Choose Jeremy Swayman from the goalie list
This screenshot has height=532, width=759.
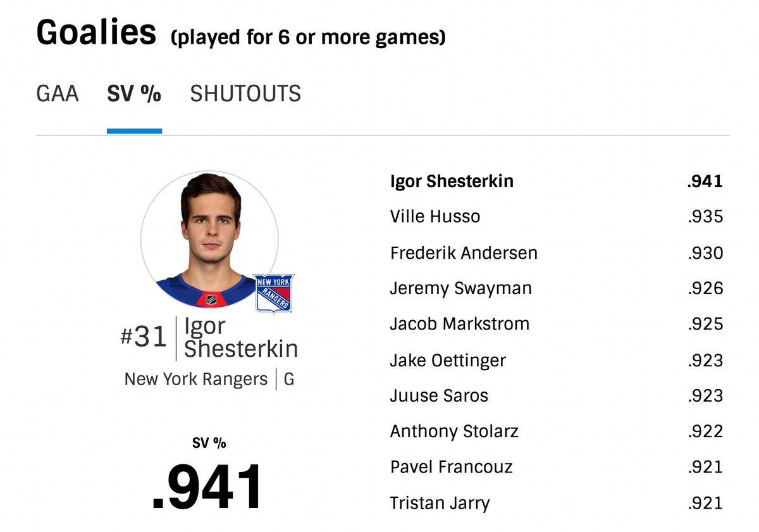(x=557, y=288)
